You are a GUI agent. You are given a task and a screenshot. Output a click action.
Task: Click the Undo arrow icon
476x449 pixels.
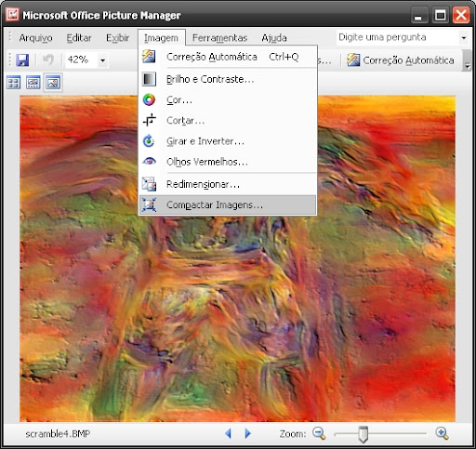[x=48, y=59]
